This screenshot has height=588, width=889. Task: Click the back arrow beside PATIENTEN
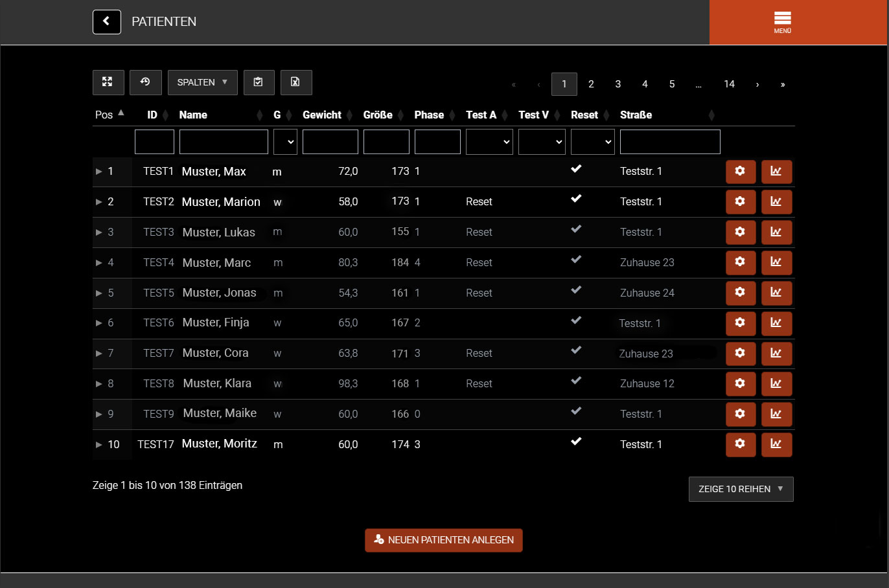[x=107, y=21]
